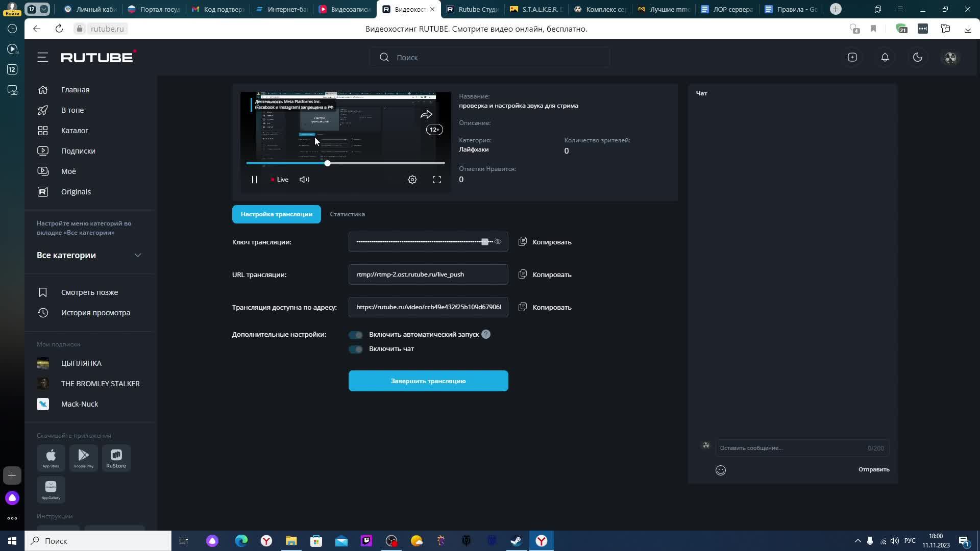
Task: Expand Все категории dropdown
Action: (89, 255)
